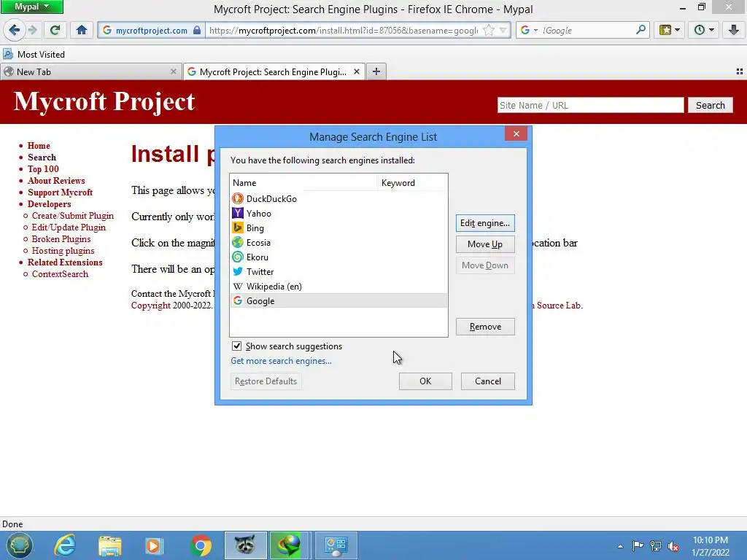The height and width of the screenshot is (560, 747).
Task: Open the Home sidebar link
Action: (x=39, y=145)
